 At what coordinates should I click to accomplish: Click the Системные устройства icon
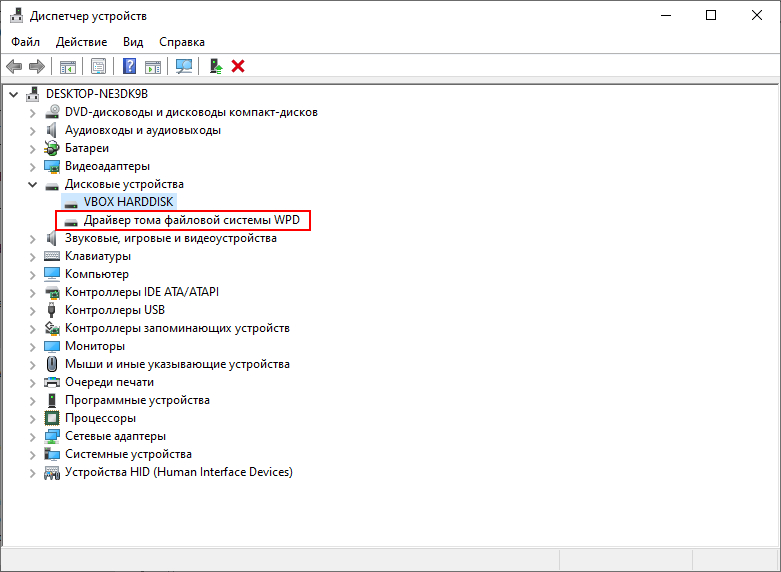pos(52,454)
